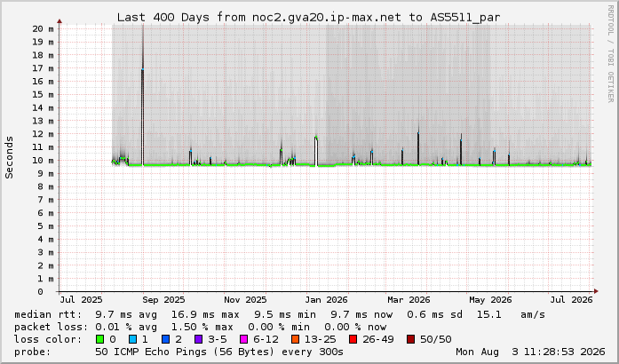619x364 pixels.
Task: Click the 9.7 ms avg median value
Action: (126, 314)
